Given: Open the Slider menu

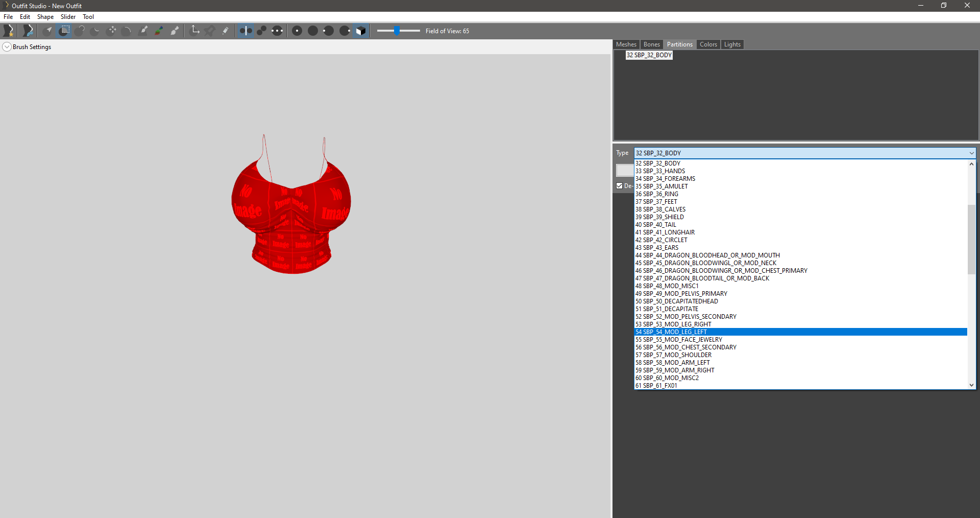Looking at the screenshot, I should [x=68, y=17].
